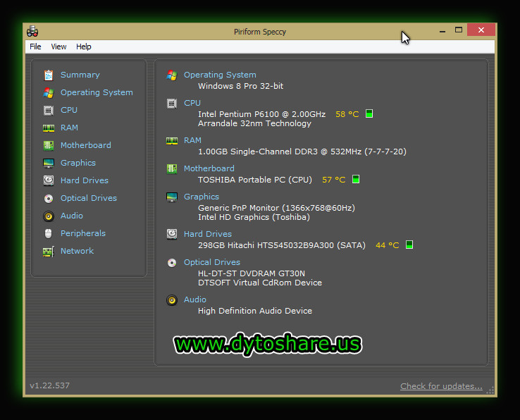Click the Operating System Windows flag icon in sidebar
The width and height of the screenshot is (520, 420).
pos(49,93)
